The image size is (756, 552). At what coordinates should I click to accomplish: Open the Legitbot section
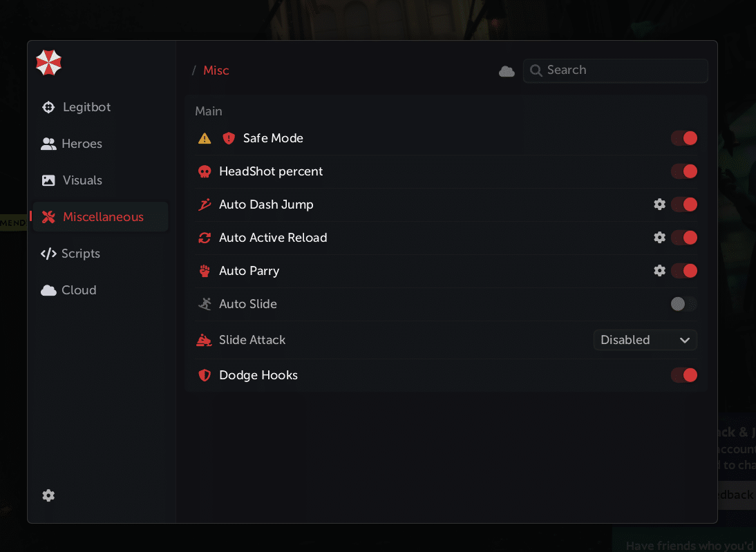pos(86,107)
